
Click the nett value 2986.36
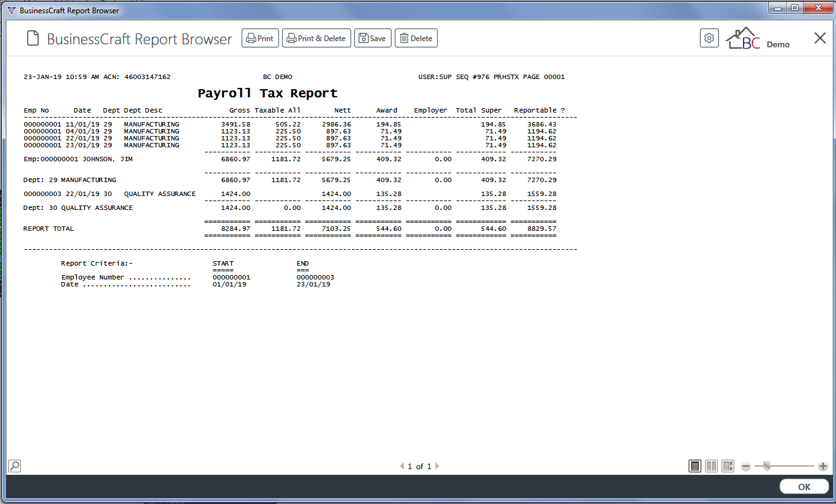pyautogui.click(x=336, y=124)
